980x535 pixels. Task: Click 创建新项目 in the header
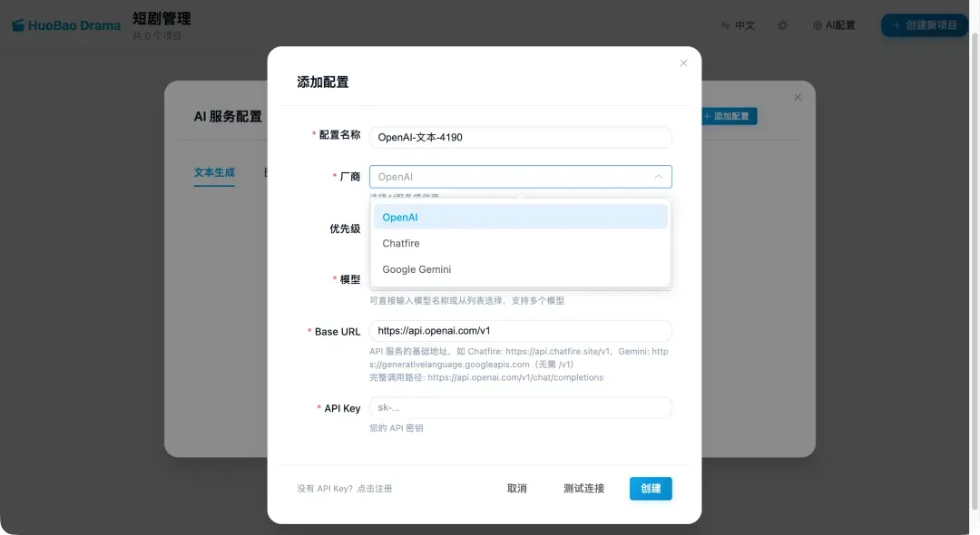[x=925, y=25]
